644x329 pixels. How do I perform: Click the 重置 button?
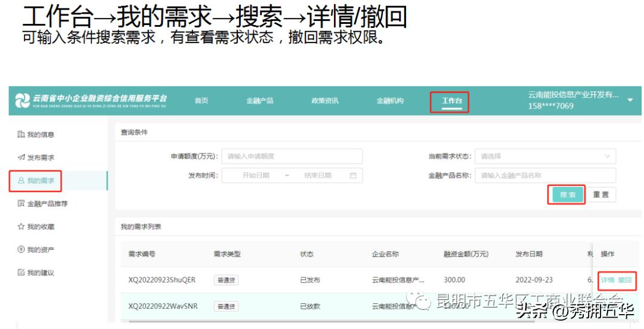(x=601, y=195)
